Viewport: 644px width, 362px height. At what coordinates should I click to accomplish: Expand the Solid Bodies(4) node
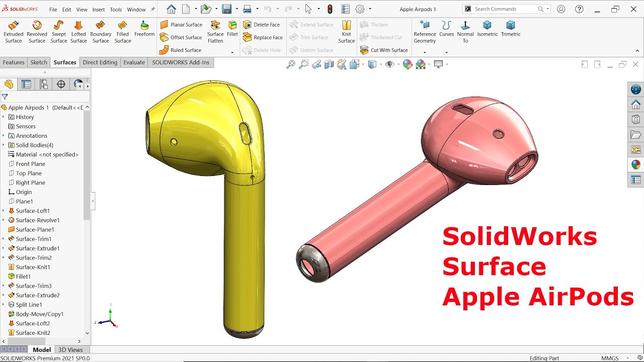point(3,145)
